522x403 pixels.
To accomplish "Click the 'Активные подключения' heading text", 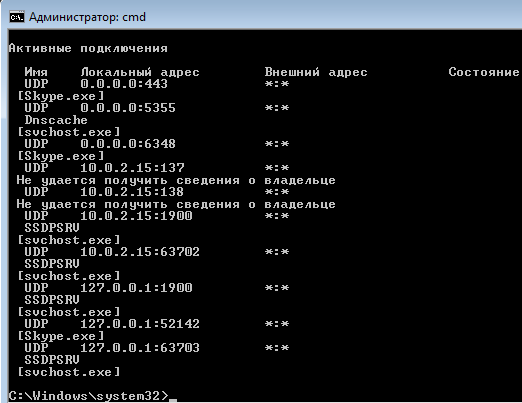I will [x=88, y=49].
